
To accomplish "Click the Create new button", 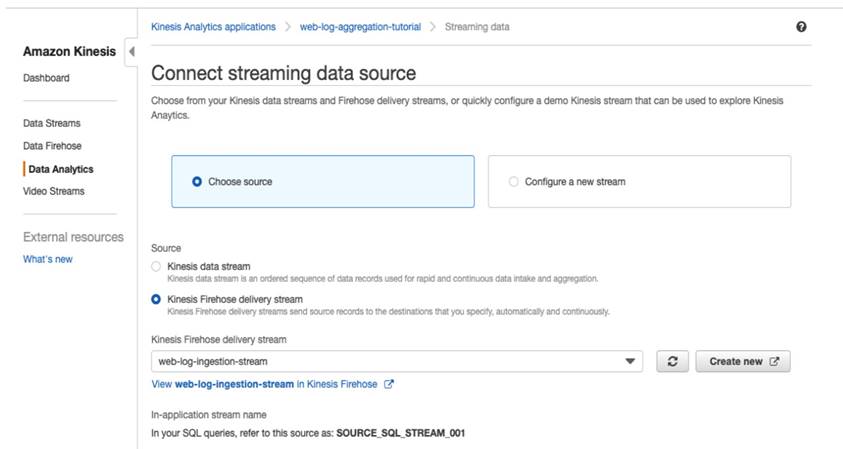I will click(x=743, y=361).
